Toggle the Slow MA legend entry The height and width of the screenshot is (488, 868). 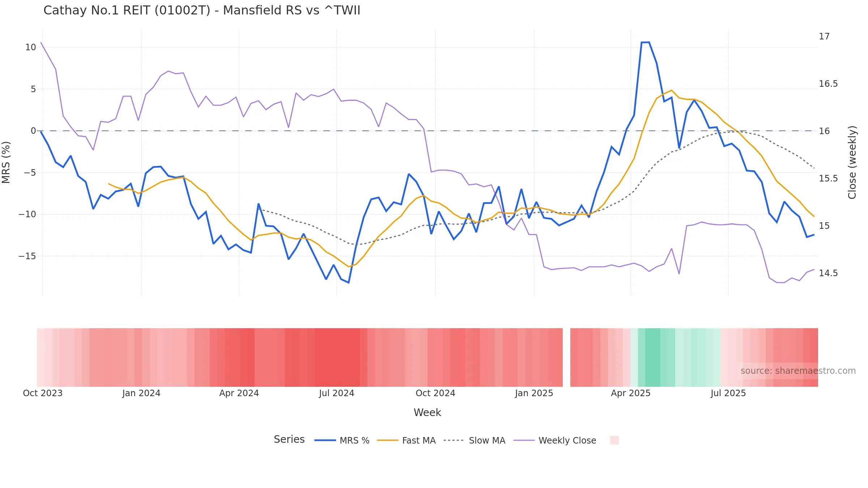point(474,440)
